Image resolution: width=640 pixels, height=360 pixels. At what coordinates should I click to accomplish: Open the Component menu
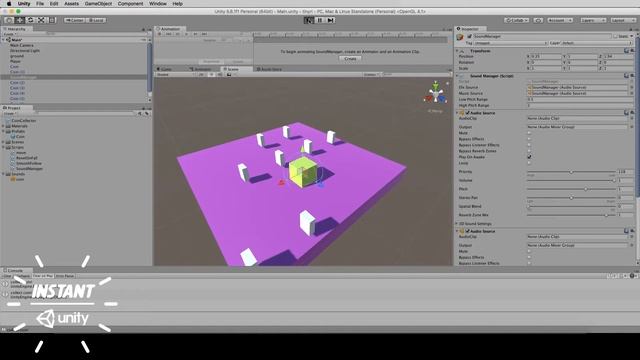point(130,4)
